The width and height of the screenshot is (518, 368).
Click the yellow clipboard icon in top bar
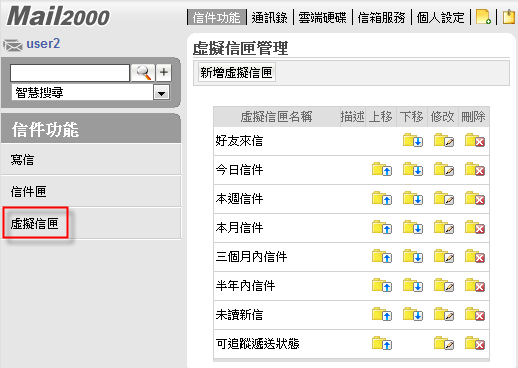coord(509,17)
